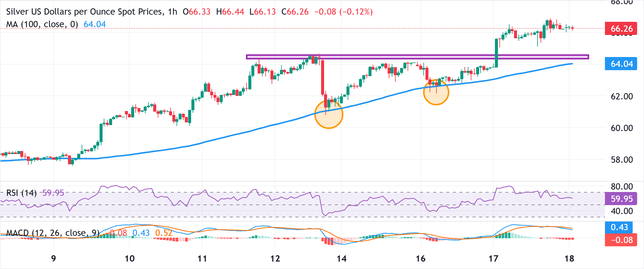Select the purple resistance zone rectangle
Screen dimensions: 644x269
click(417, 56)
